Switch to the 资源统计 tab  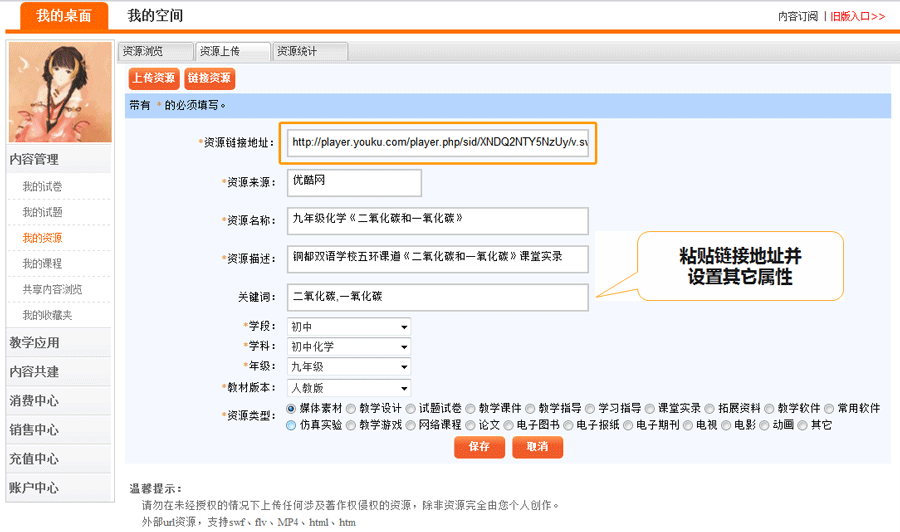(310, 52)
